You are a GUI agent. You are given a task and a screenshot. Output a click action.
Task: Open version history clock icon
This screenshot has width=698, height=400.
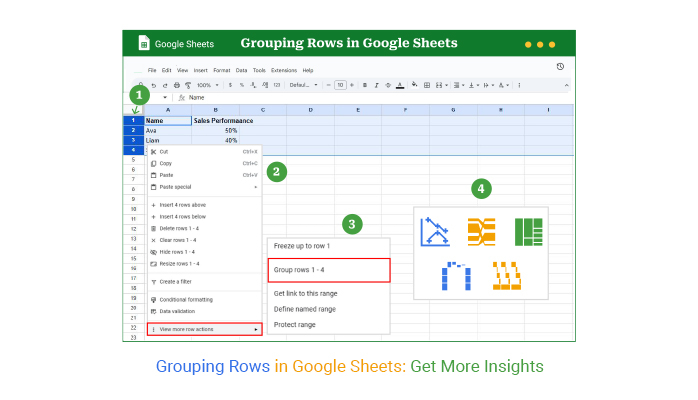(560, 67)
